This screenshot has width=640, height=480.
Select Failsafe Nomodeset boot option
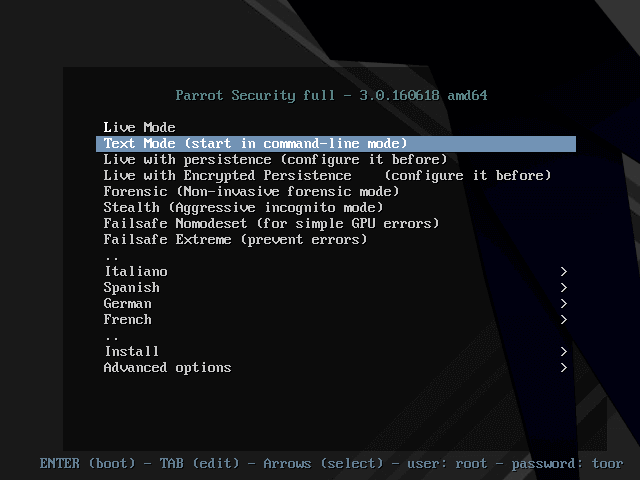[x=271, y=223]
